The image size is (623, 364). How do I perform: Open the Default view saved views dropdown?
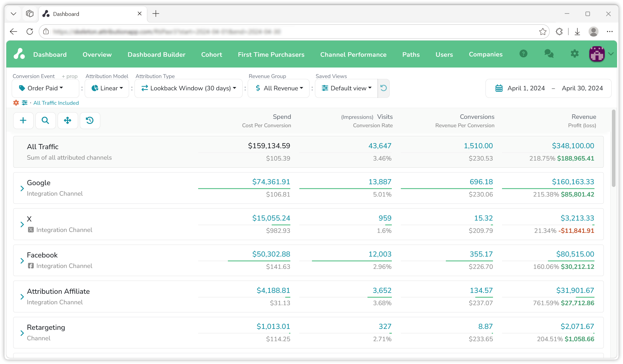point(346,88)
